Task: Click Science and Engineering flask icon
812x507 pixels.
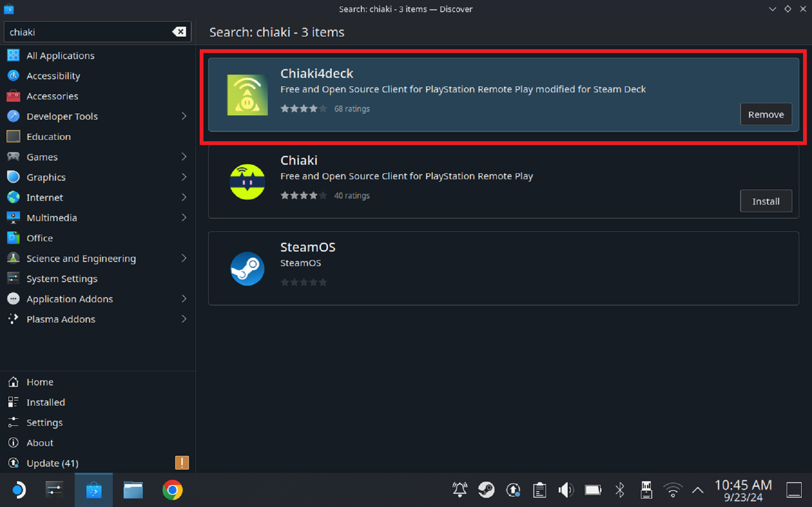Action: (13, 258)
